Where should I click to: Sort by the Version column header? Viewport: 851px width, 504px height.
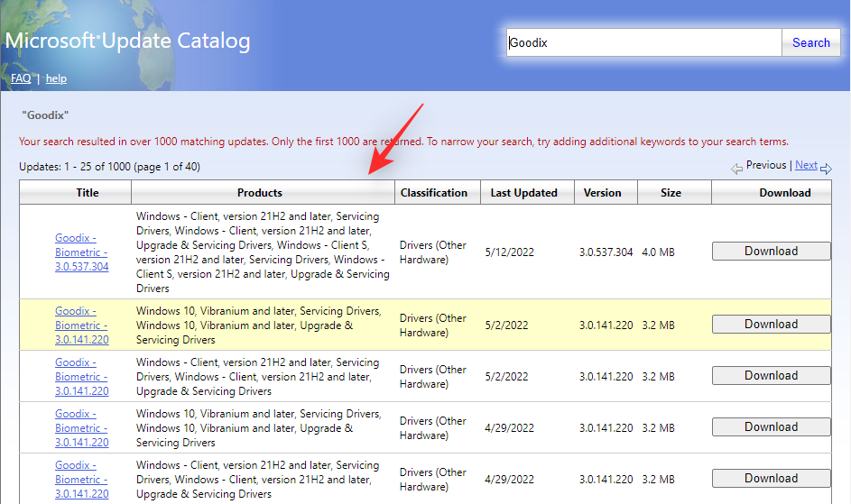click(602, 192)
